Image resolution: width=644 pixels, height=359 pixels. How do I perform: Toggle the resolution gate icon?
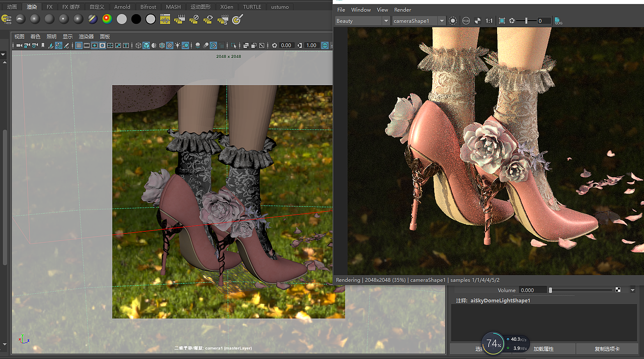click(95, 45)
